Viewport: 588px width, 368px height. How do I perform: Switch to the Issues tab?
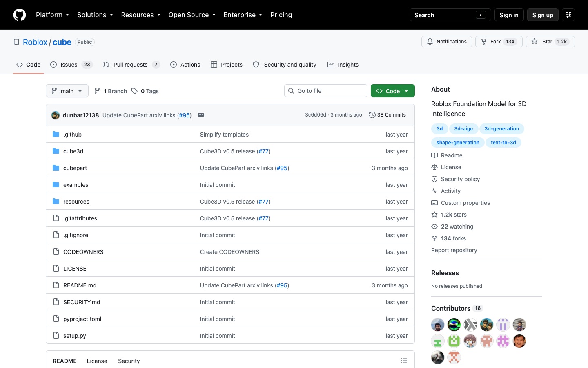click(x=71, y=65)
